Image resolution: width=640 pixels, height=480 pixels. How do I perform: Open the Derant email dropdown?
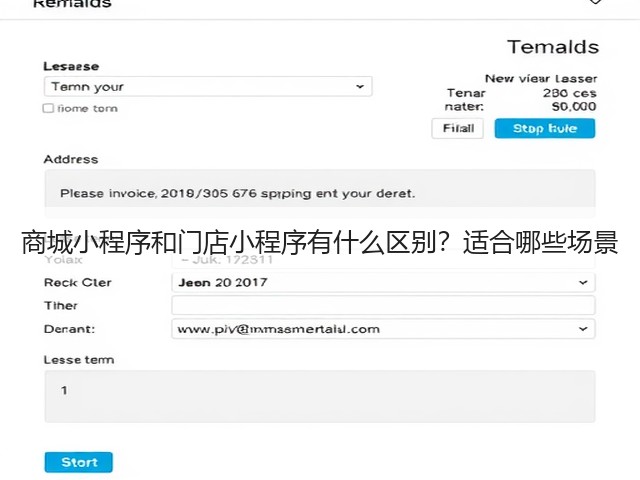383,329
